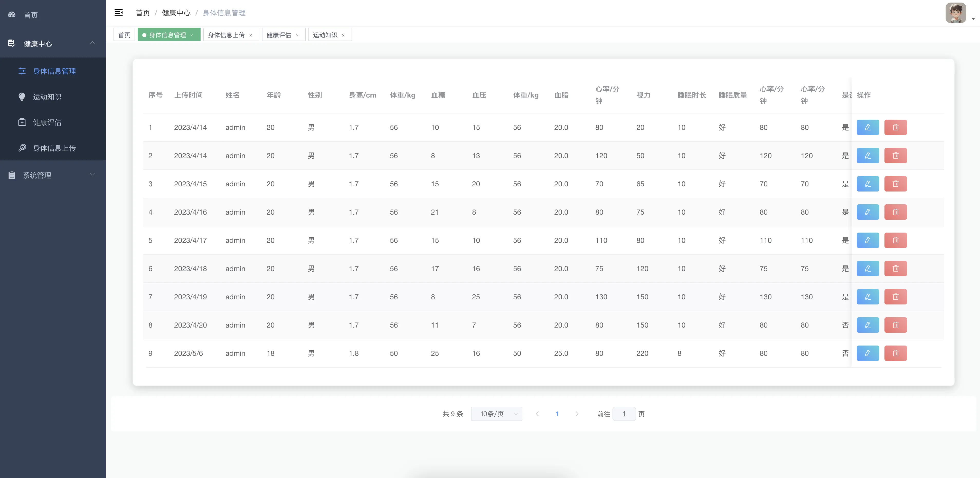
Task: Edit the 2023/4/17 record
Action: [x=868, y=240]
